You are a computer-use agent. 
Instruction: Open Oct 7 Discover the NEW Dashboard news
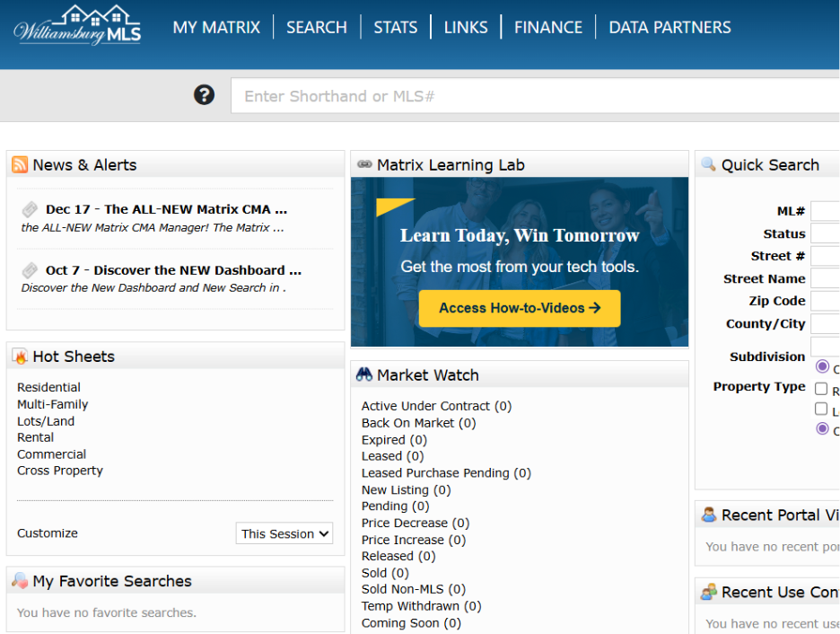click(x=173, y=269)
